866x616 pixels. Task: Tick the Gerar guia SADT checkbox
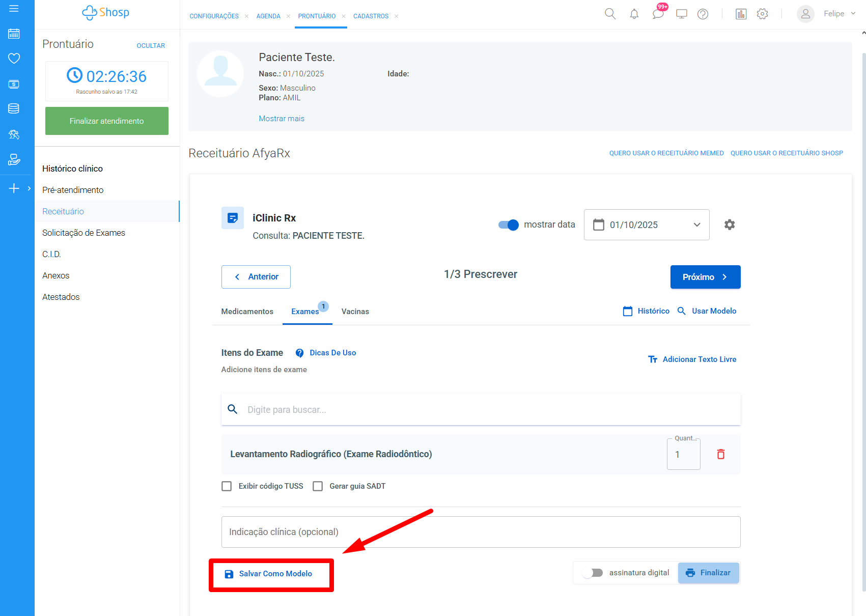coord(318,486)
